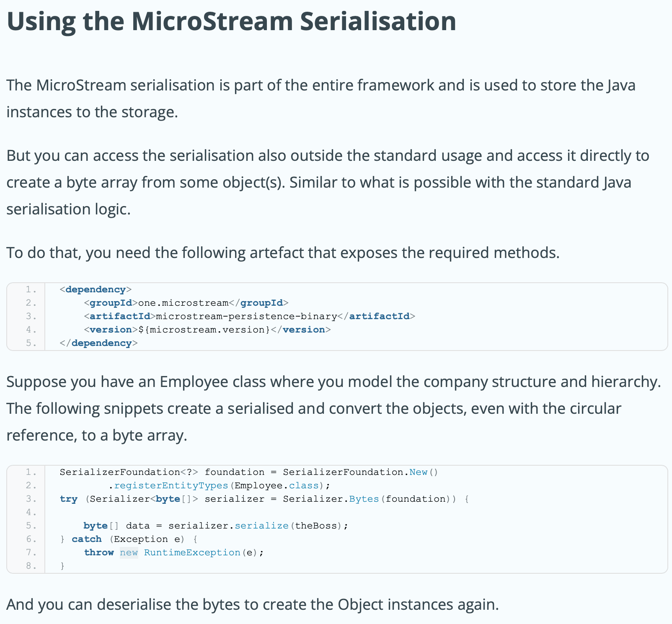The image size is (672, 624).
Task: Click the paragraph starting 'To do that'
Action: 283,253
